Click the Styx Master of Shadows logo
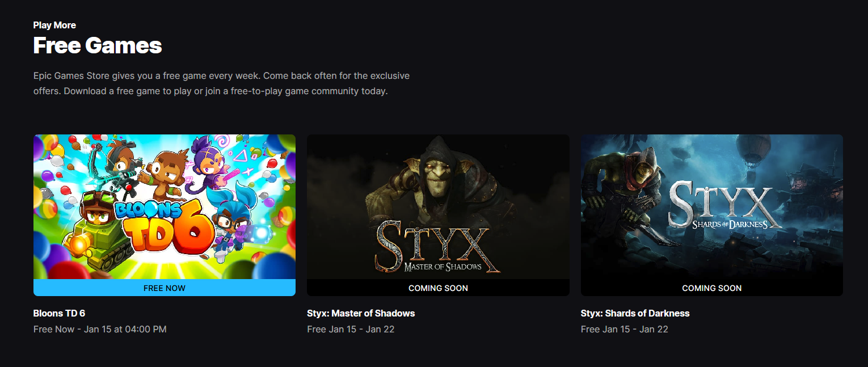Viewport: 868px width, 367px height. click(x=438, y=247)
